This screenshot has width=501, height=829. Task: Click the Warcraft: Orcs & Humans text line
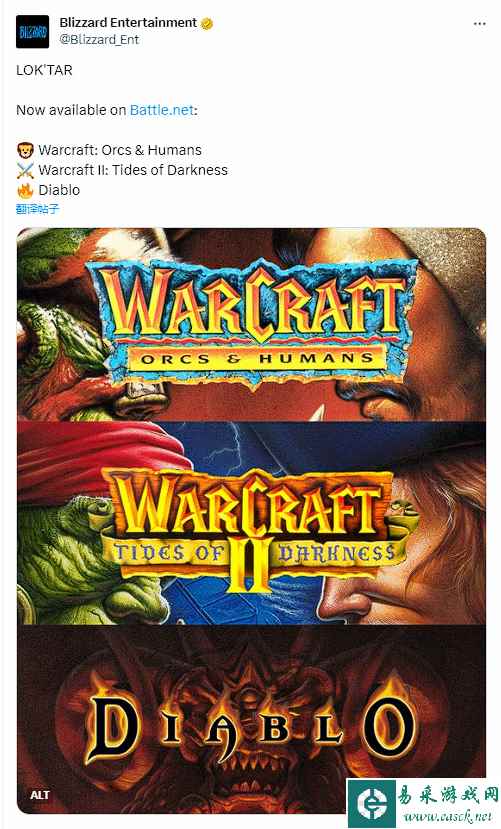[120, 150]
